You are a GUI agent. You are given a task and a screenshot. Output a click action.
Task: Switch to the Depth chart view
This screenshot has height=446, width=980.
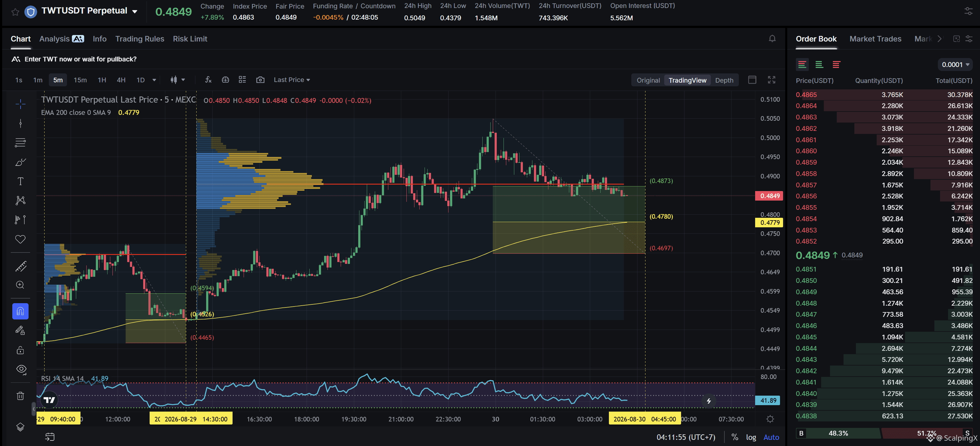[724, 80]
